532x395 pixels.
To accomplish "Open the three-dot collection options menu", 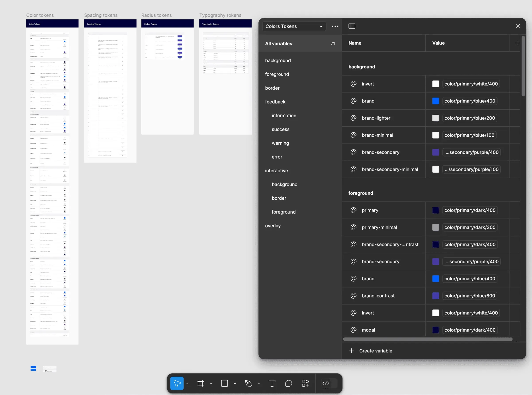I will (335, 26).
